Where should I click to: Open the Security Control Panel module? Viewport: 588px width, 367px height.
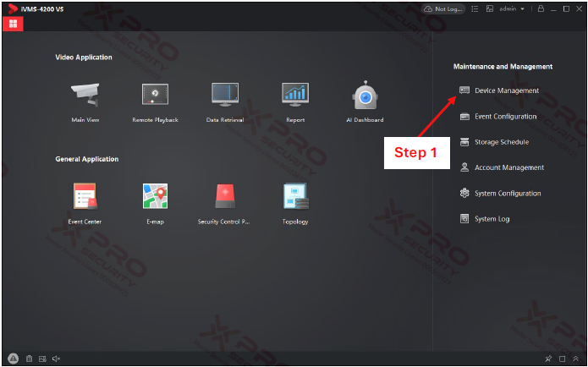pyautogui.click(x=225, y=195)
